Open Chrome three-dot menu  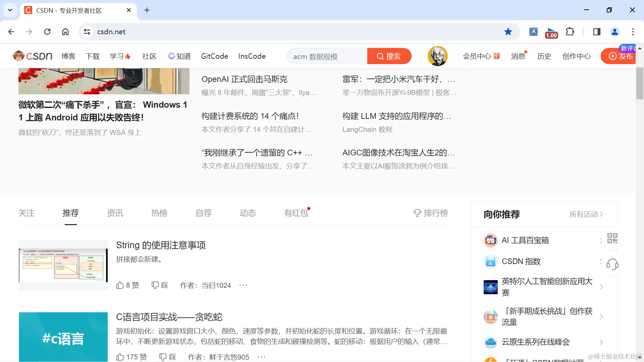coord(633,32)
